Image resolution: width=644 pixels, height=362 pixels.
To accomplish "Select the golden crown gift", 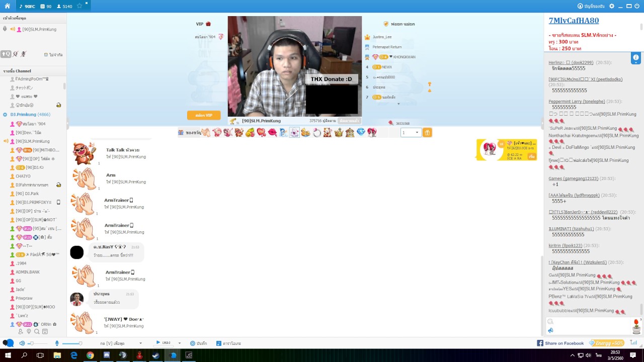I will [x=339, y=132].
